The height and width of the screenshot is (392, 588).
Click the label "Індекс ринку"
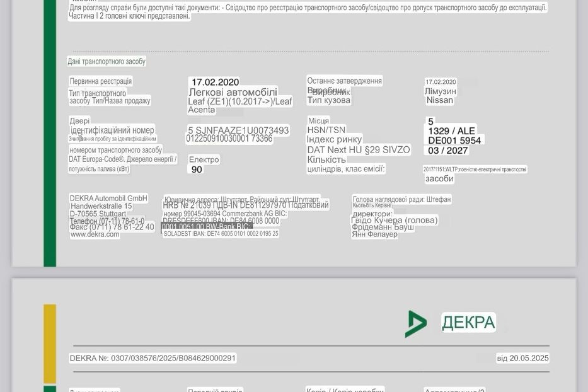[334, 139]
